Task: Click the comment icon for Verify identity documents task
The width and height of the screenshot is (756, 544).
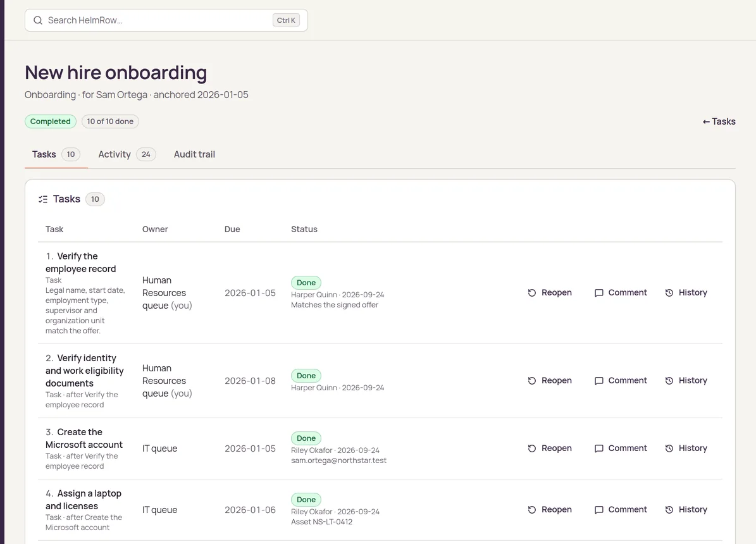Action: (599, 381)
